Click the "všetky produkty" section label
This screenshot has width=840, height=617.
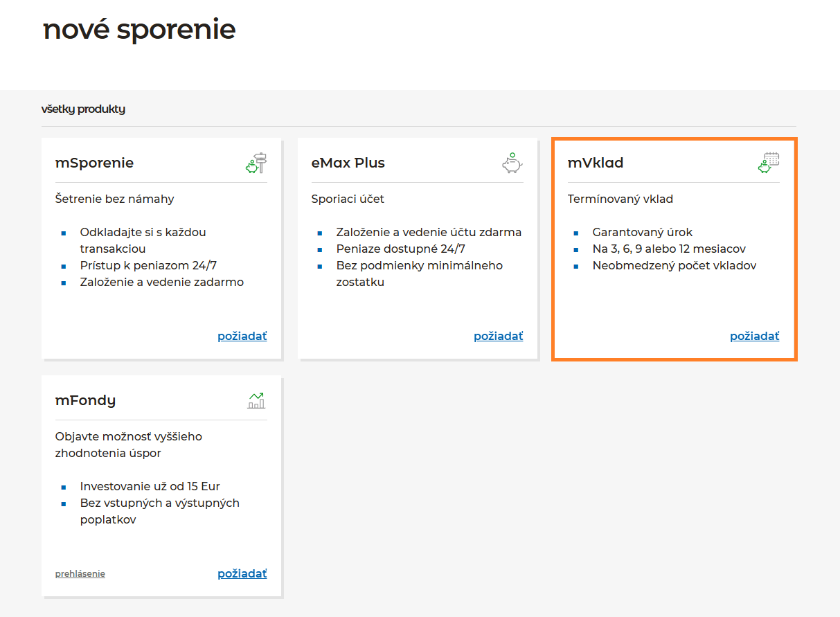[x=83, y=109]
